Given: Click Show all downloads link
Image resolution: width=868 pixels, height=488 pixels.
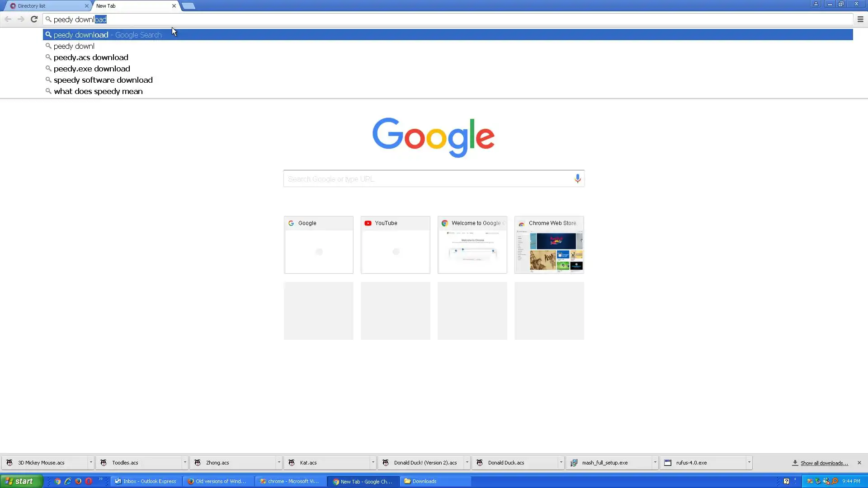Looking at the screenshot, I should (824, 463).
